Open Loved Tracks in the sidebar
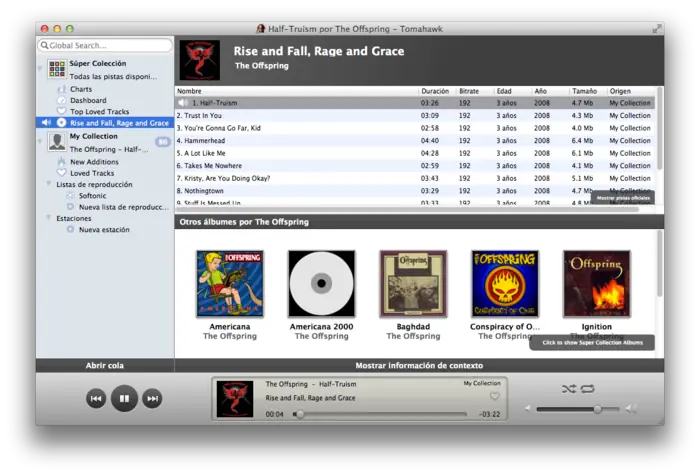700x475 pixels. point(92,173)
